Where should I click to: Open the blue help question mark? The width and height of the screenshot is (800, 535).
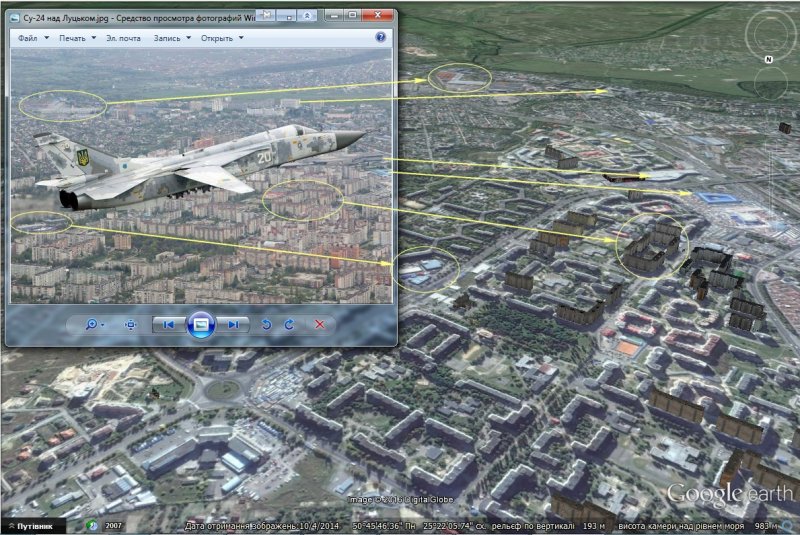pos(380,38)
